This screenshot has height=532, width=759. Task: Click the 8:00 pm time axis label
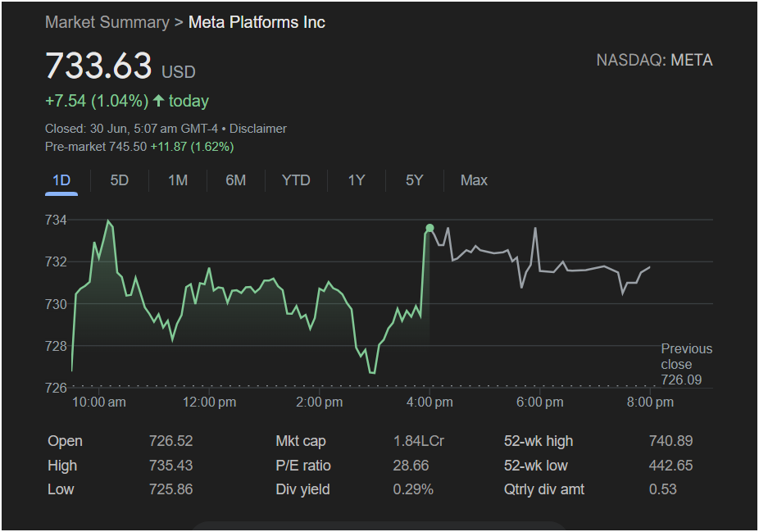click(650, 402)
